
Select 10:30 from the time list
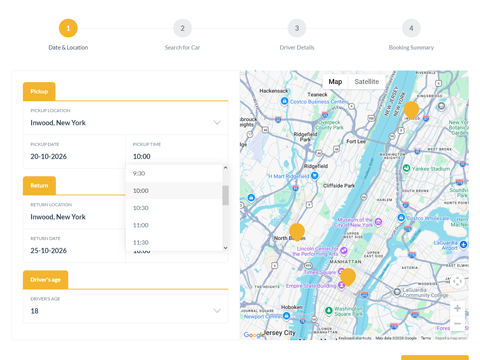click(x=174, y=208)
